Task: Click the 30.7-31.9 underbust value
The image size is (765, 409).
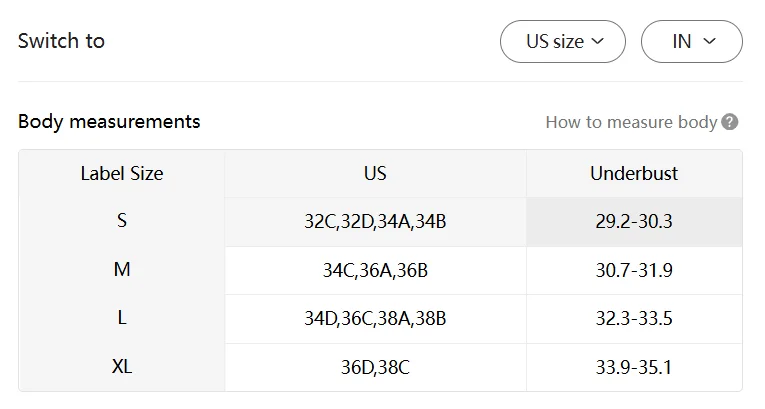Action: [634, 270]
